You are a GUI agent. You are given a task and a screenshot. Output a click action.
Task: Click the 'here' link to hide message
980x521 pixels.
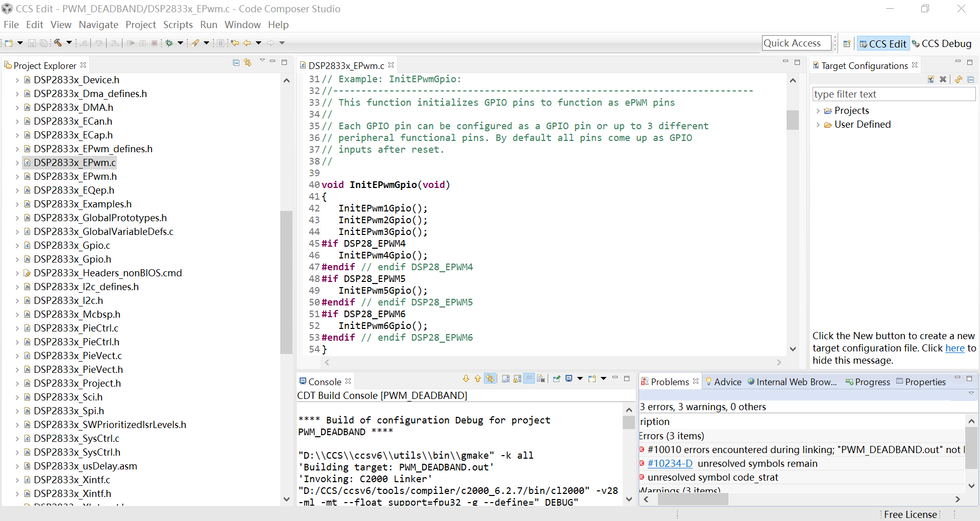[954, 348]
